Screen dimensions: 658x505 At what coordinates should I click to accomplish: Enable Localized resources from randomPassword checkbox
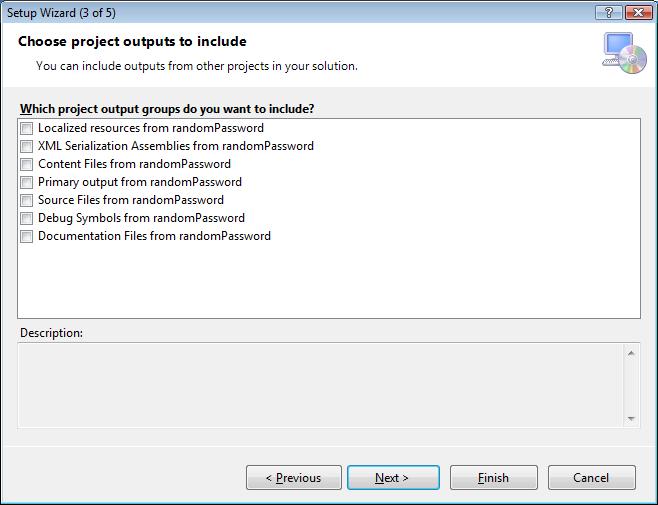[x=26, y=128]
